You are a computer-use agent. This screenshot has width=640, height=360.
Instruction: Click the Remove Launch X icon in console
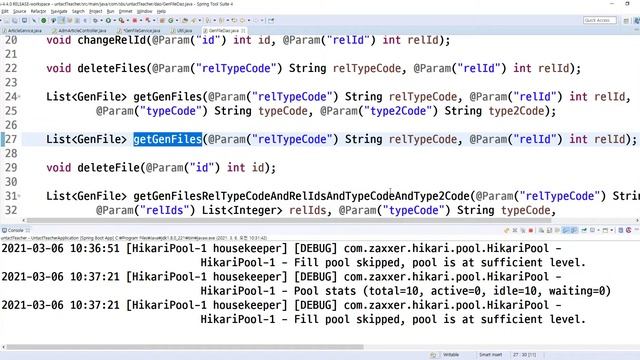pos(515,231)
